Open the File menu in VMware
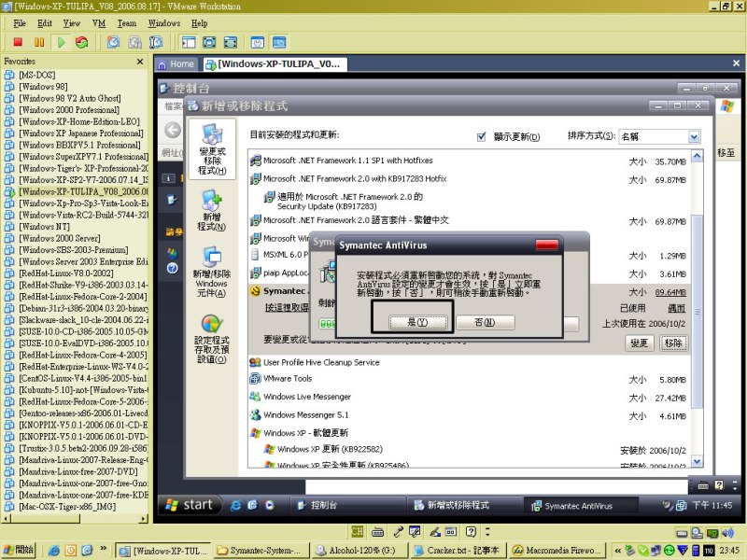Screen dimensions: 747x560 click(20, 23)
